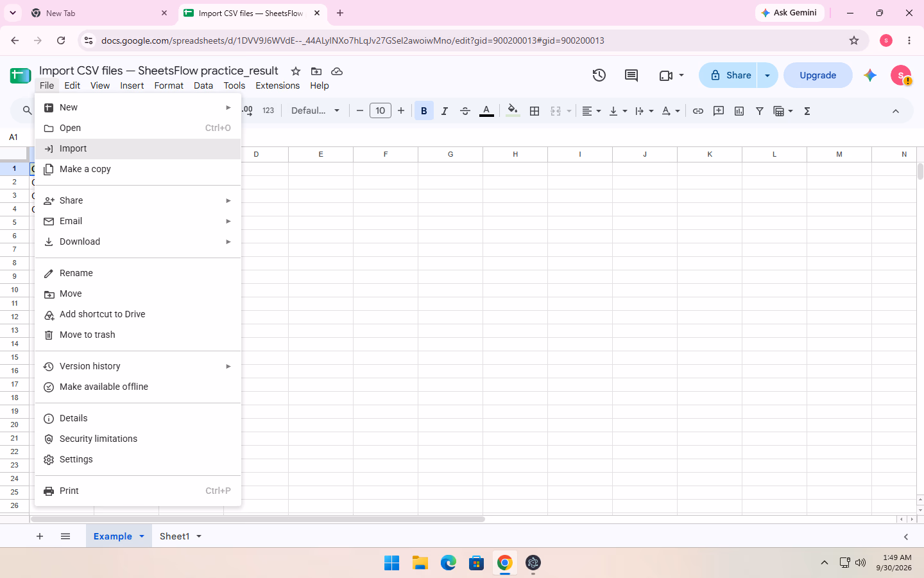Open the Share options dropdown arrow
Image resolution: width=924 pixels, height=578 pixels.
point(767,75)
